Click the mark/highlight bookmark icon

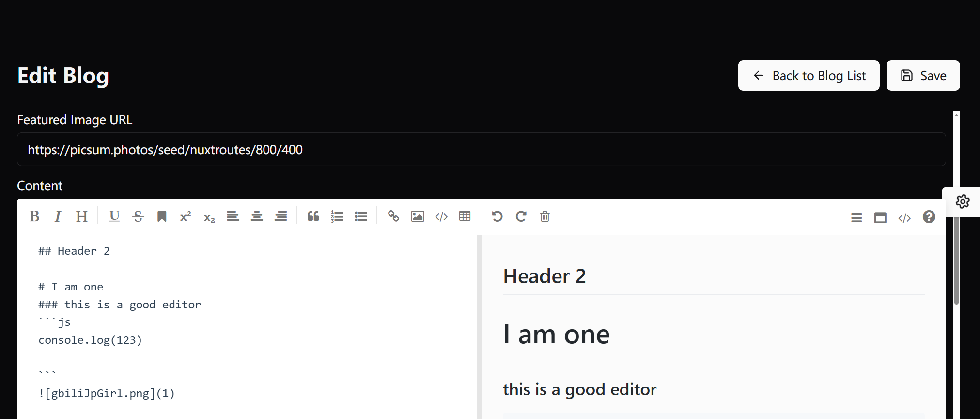coord(162,216)
